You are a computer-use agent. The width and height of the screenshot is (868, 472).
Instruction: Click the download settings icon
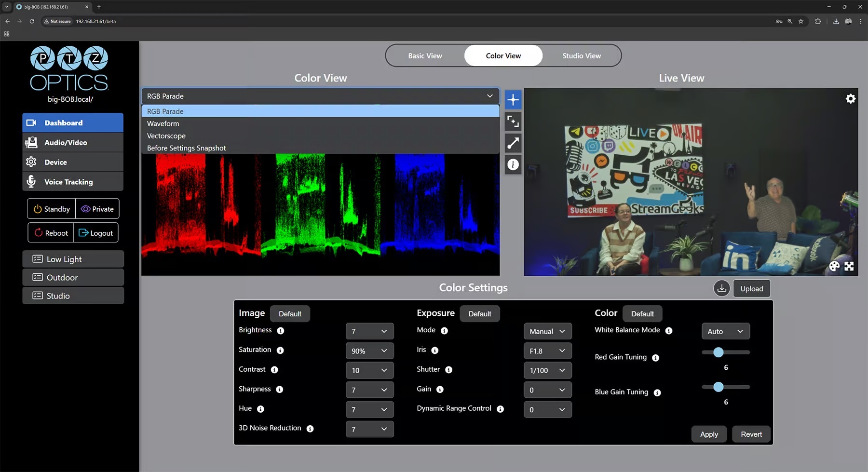point(721,288)
